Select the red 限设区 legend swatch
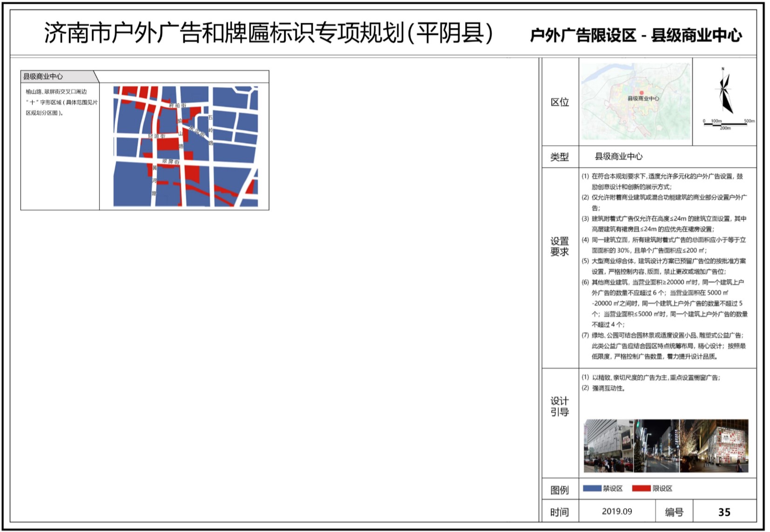 (641, 488)
